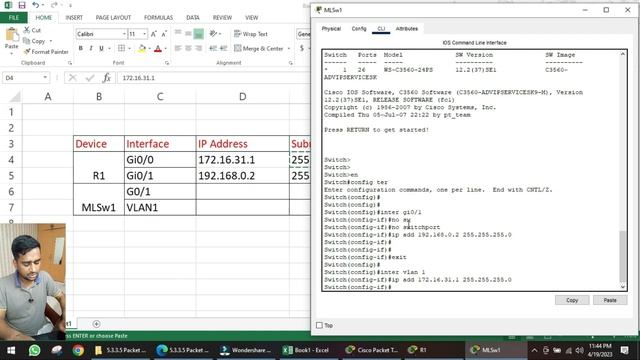640x360 pixels.
Task: Open the fill color dropdown arrow
Action: click(x=149, y=49)
